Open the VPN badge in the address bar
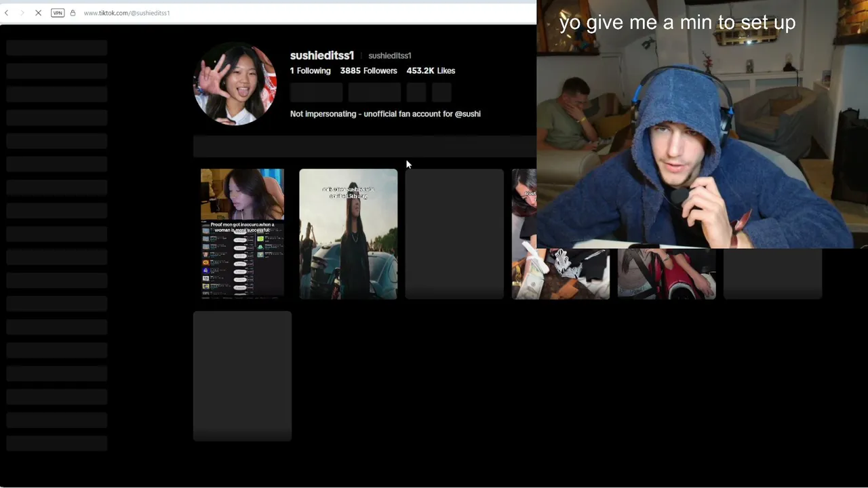868x488 pixels. click(x=58, y=13)
